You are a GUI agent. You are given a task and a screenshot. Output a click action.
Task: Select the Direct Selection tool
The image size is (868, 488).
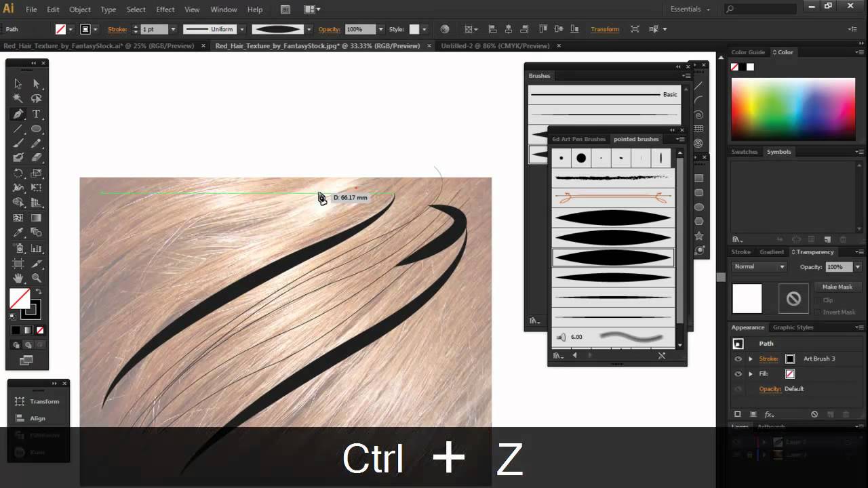tap(36, 84)
